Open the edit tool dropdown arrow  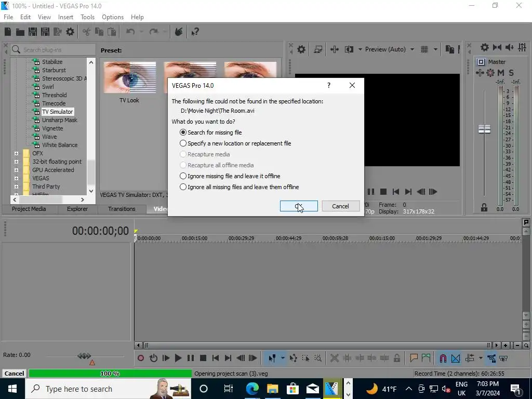pos(283,358)
